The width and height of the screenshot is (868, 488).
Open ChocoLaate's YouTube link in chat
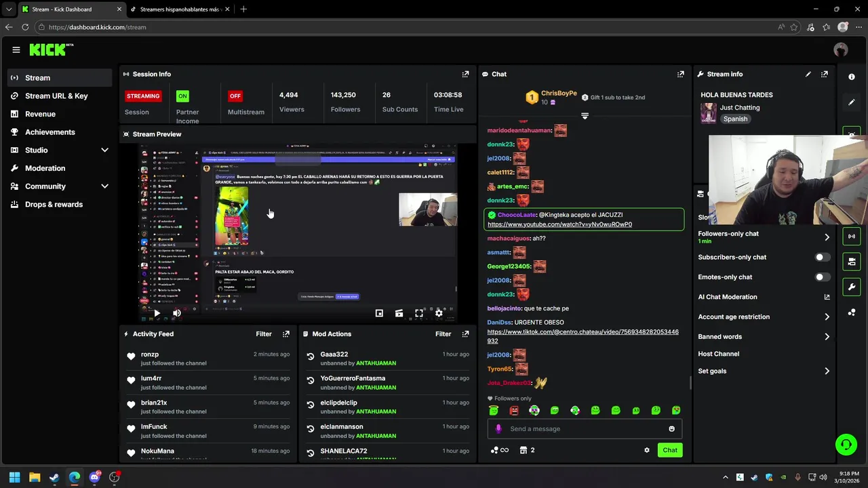point(559,224)
